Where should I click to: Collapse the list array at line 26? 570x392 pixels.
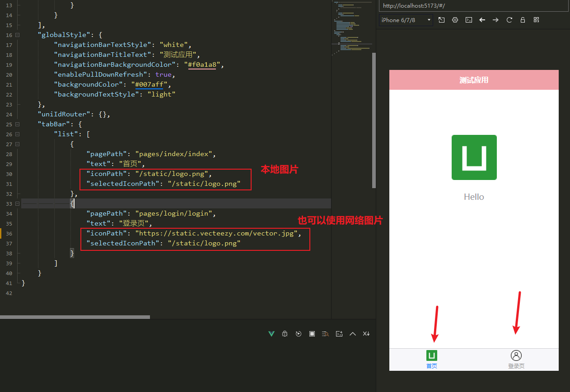pos(17,134)
